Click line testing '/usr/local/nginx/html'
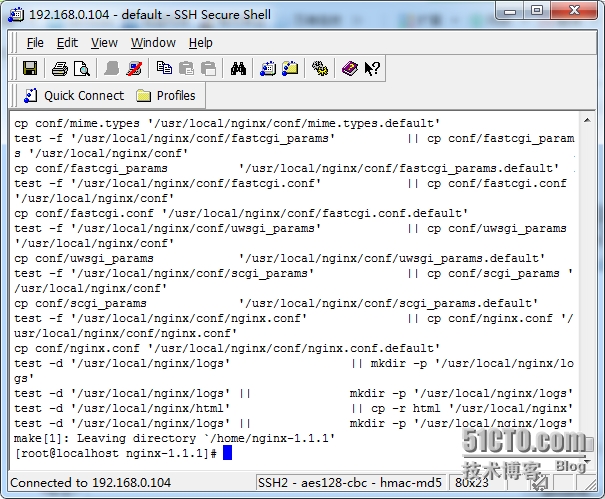 click(294, 408)
